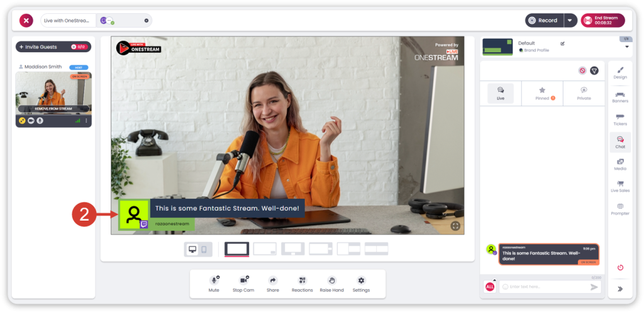
Task: Open the dropdown arrow beside Record
Action: pos(570,21)
